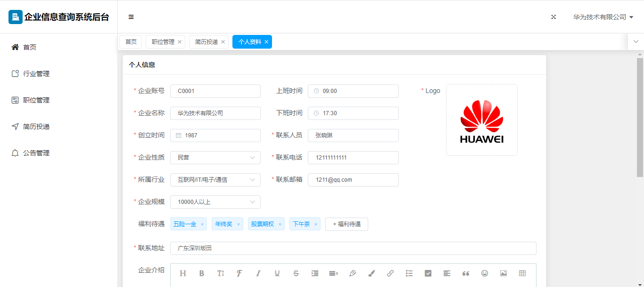This screenshot has height=287, width=644.
Task: Insert a link using the chain icon
Action: tap(390, 273)
